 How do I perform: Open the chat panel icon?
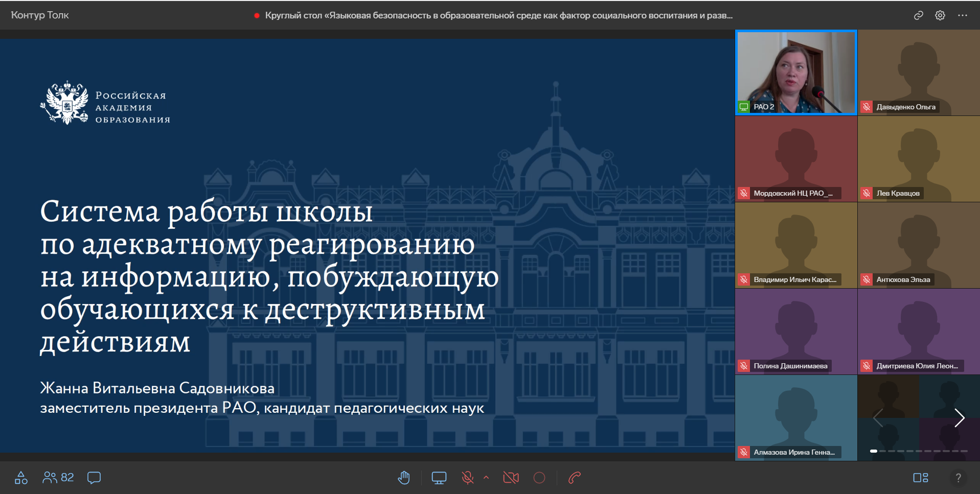[94, 478]
